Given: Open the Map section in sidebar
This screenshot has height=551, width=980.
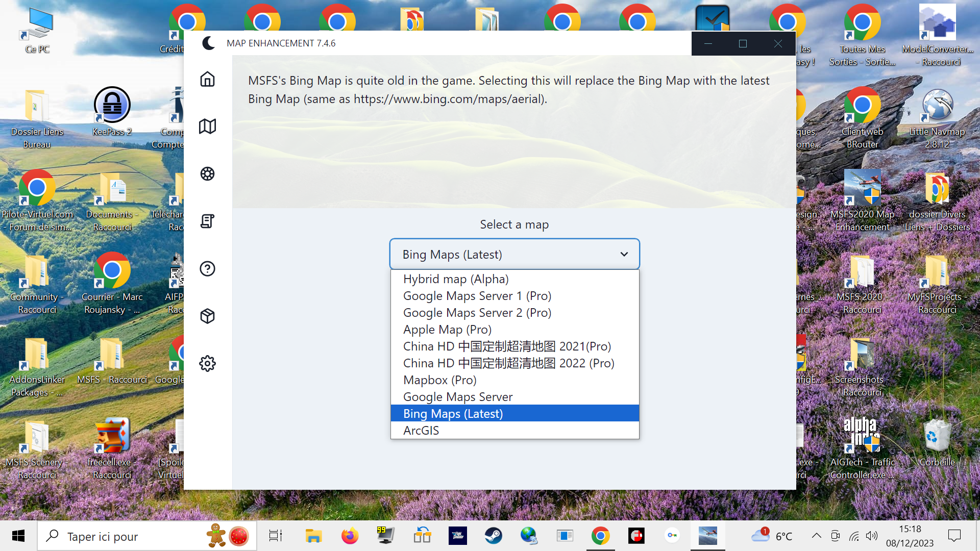Looking at the screenshot, I should coord(207,127).
